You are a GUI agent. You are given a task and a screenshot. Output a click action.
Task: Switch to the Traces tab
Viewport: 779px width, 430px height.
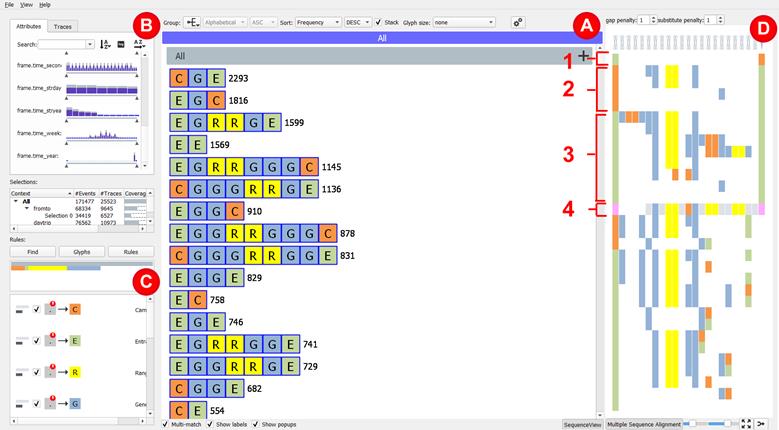click(x=63, y=26)
